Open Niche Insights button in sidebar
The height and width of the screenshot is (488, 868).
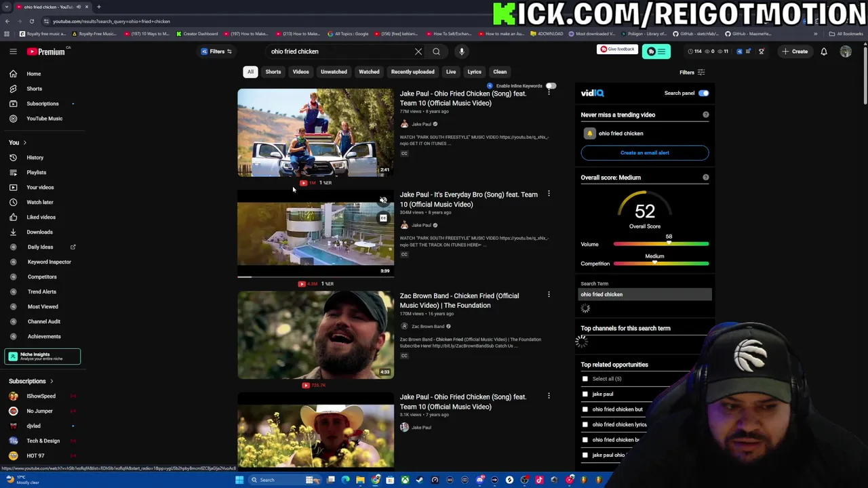point(42,357)
